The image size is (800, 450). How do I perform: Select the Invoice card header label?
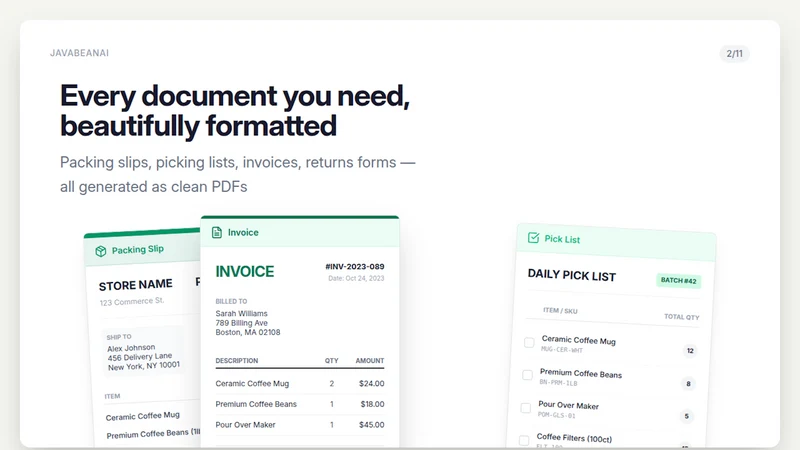coord(243,233)
